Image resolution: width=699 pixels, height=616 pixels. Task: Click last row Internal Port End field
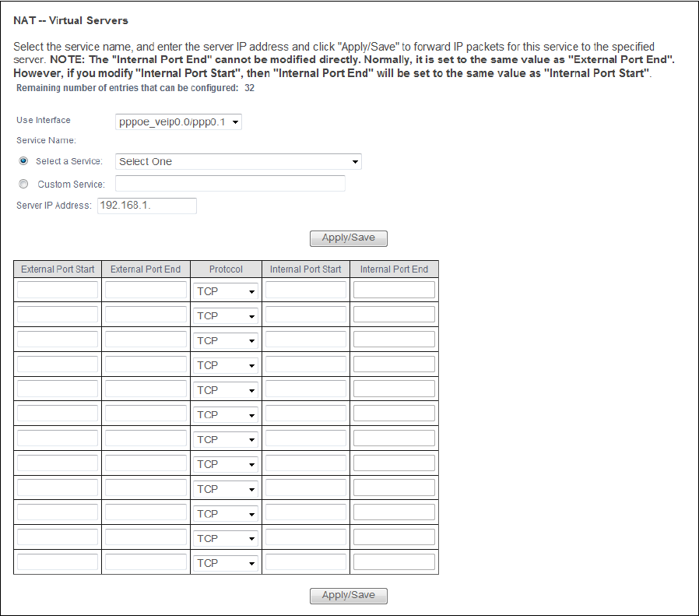tap(394, 561)
